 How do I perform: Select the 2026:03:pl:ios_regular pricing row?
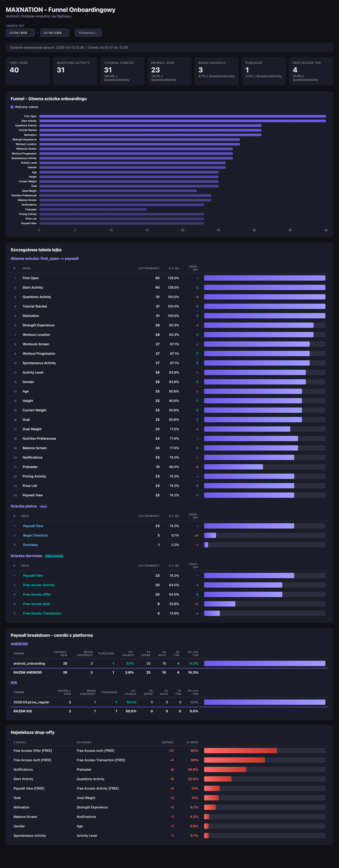pos(169,702)
